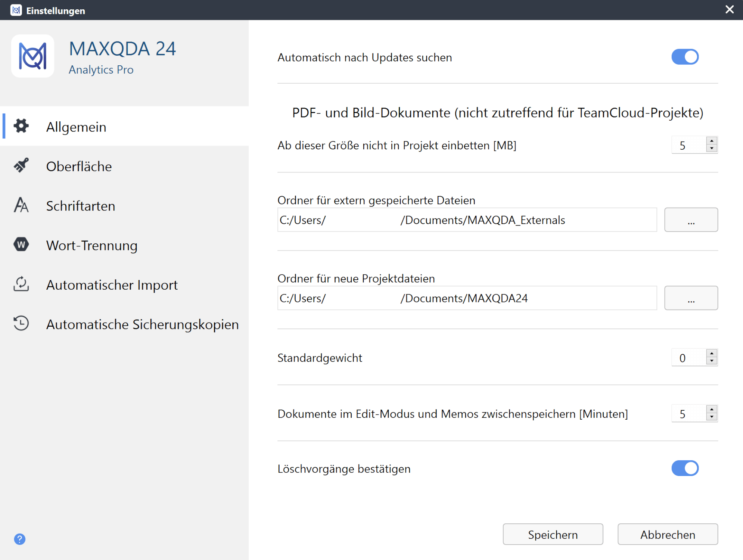Click the zwischenspeichern minutes number field
Viewport: 743px width, 560px height.
pos(689,414)
